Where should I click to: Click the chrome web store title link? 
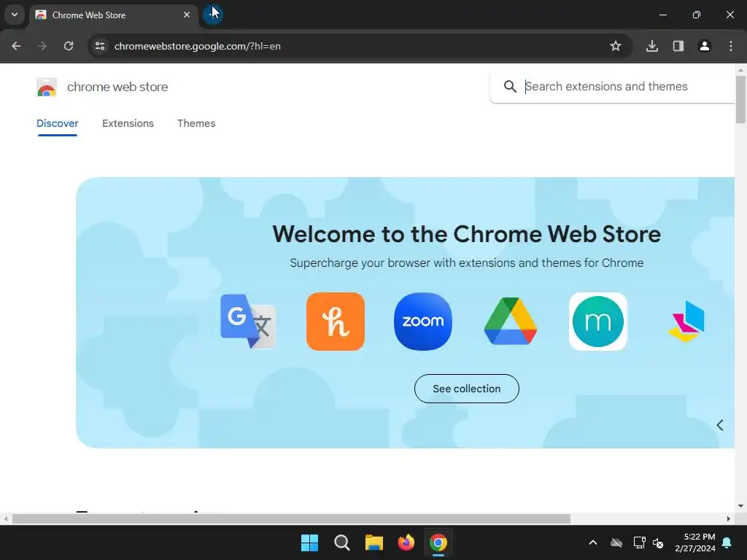click(x=117, y=87)
